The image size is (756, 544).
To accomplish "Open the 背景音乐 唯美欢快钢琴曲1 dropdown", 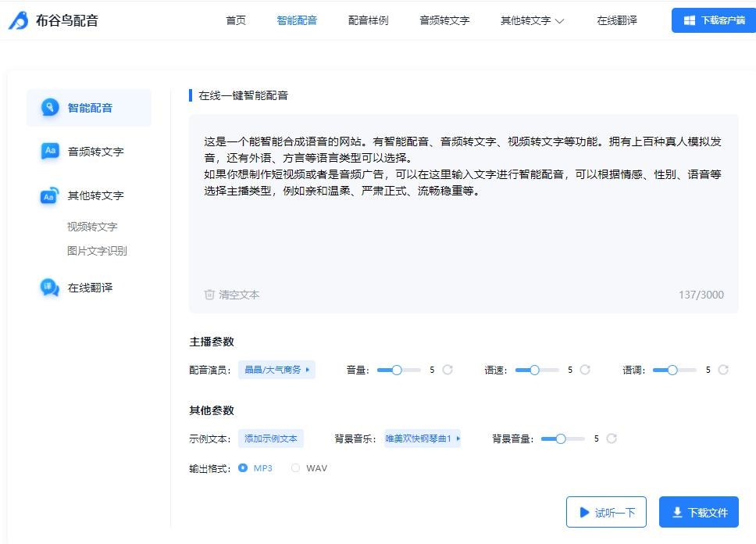I will coord(423,438).
